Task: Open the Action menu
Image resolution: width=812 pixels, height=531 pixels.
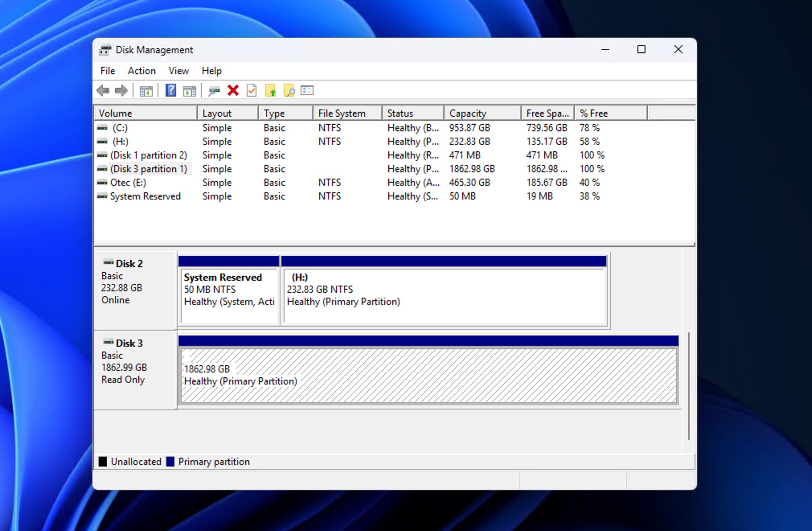Action: point(141,71)
